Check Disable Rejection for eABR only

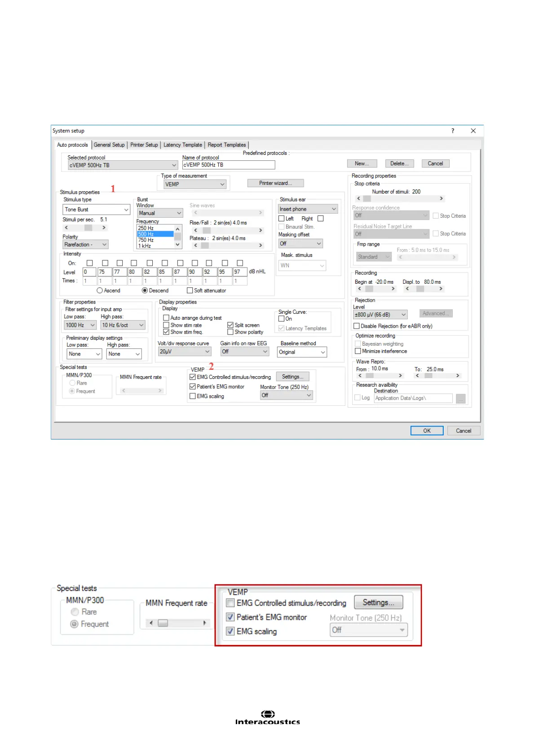357,326
